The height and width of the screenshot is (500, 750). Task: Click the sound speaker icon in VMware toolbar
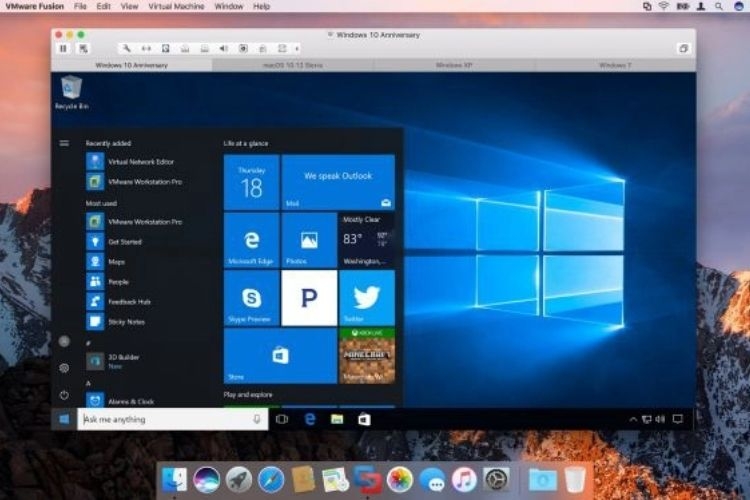pyautogui.click(x=223, y=48)
